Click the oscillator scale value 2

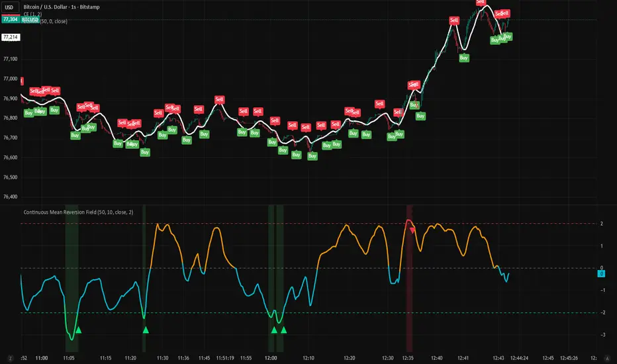coord(602,224)
